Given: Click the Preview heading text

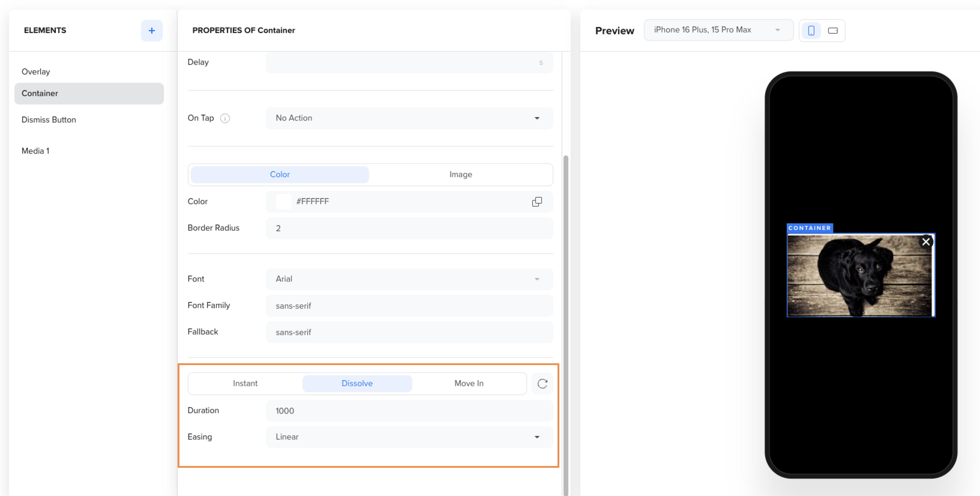Looking at the screenshot, I should [615, 31].
